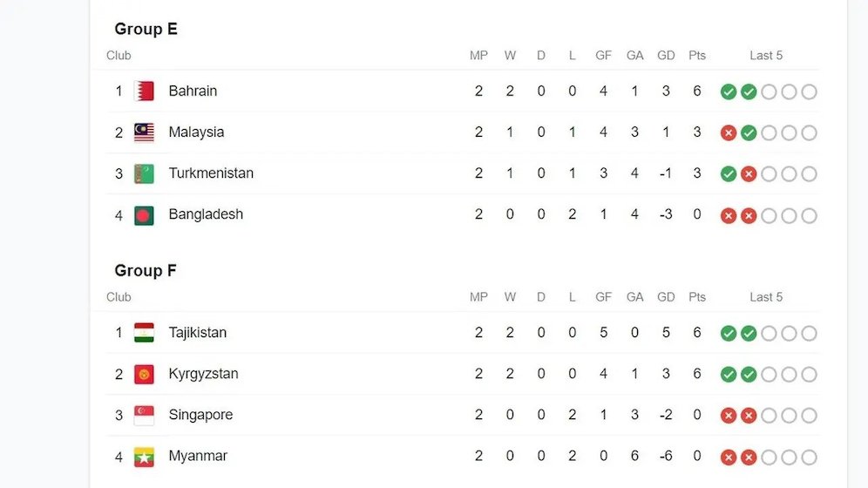
Task: Click Kyrgyzstan's second green win checkmark
Action: pyautogui.click(x=749, y=375)
